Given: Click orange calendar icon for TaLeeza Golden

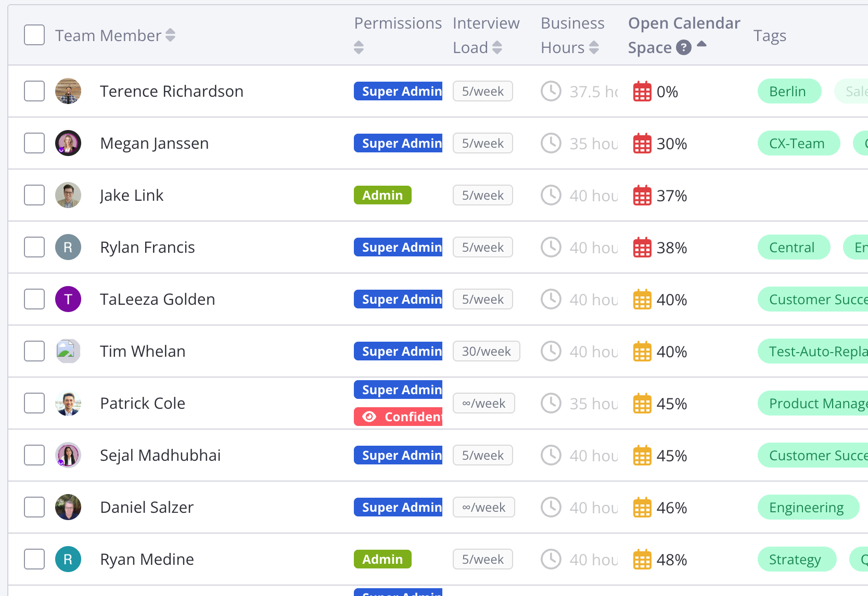Looking at the screenshot, I should click(642, 300).
